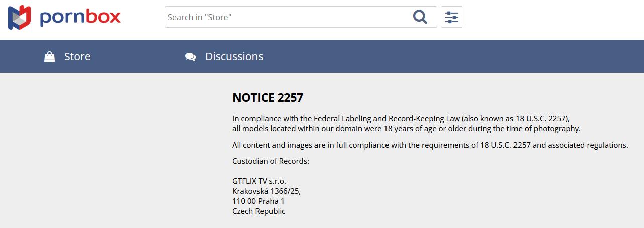Image resolution: width=644 pixels, height=228 pixels.
Task: Click the pornbox wordmark text
Action: coord(80,17)
